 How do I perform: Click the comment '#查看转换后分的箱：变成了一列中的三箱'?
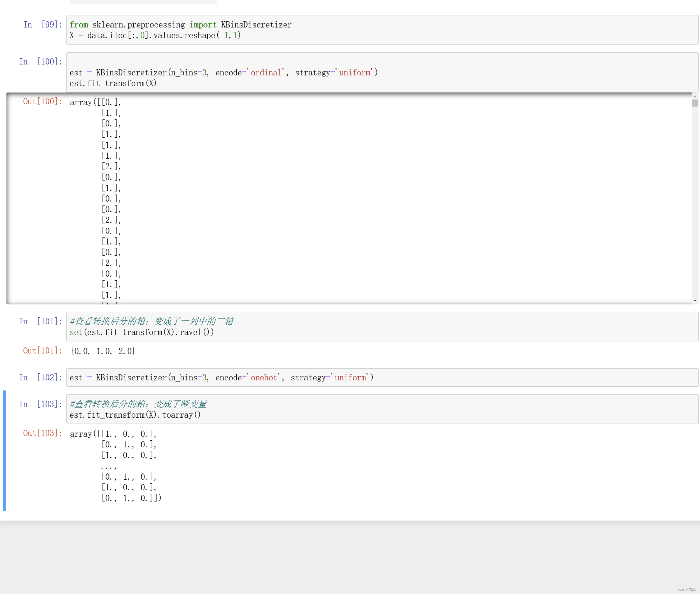point(152,321)
